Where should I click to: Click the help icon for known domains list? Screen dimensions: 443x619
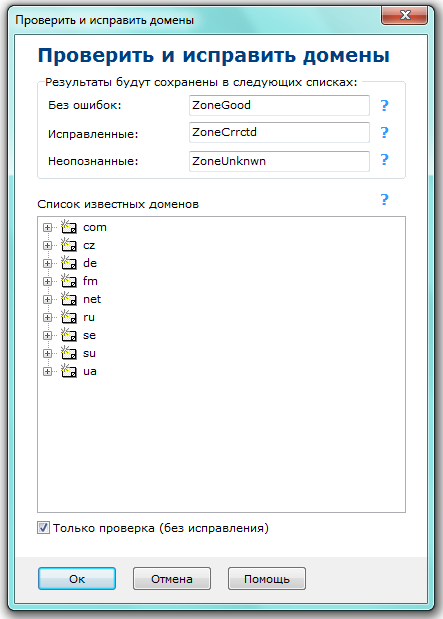pyautogui.click(x=384, y=200)
